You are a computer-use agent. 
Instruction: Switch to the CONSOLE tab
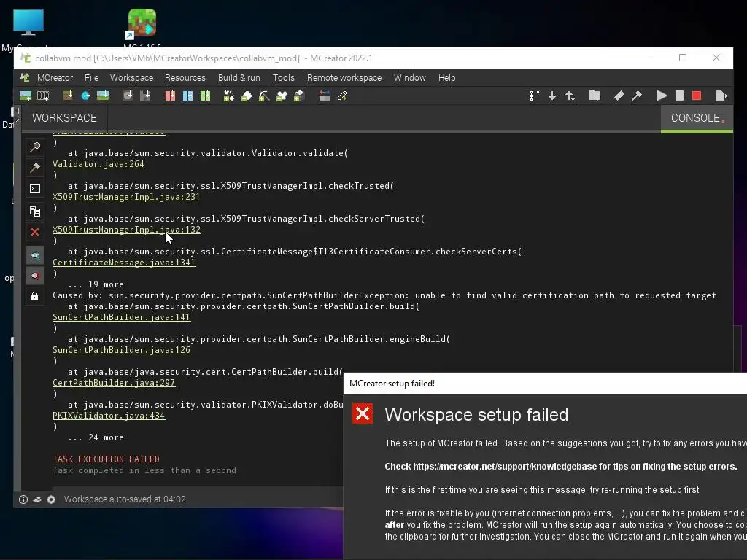(697, 118)
